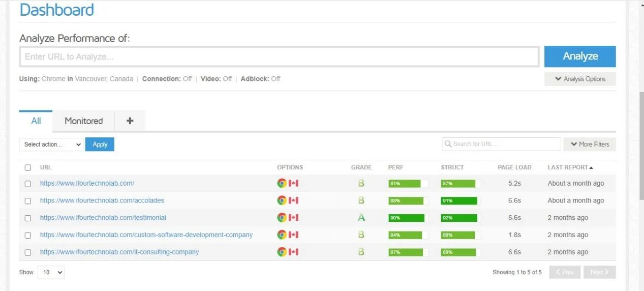Open the ifourtechnolab.com/testimonial link
Image resolution: width=644 pixels, height=291 pixels.
103,218
